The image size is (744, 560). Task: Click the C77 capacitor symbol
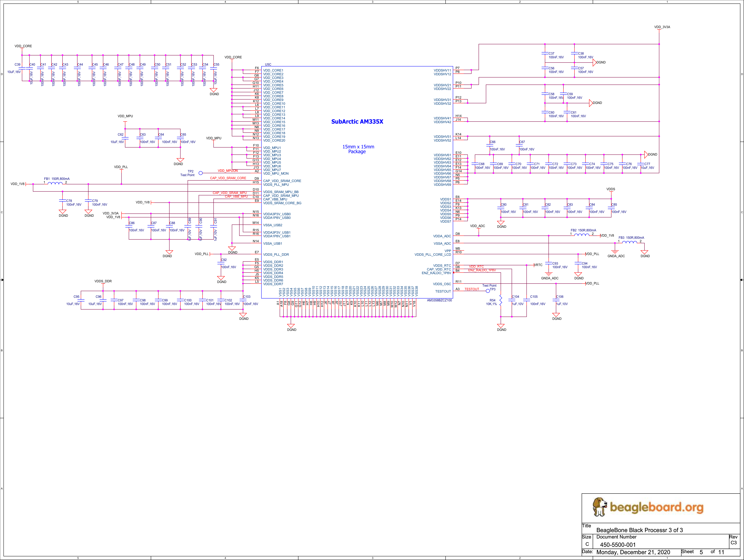(x=641, y=164)
